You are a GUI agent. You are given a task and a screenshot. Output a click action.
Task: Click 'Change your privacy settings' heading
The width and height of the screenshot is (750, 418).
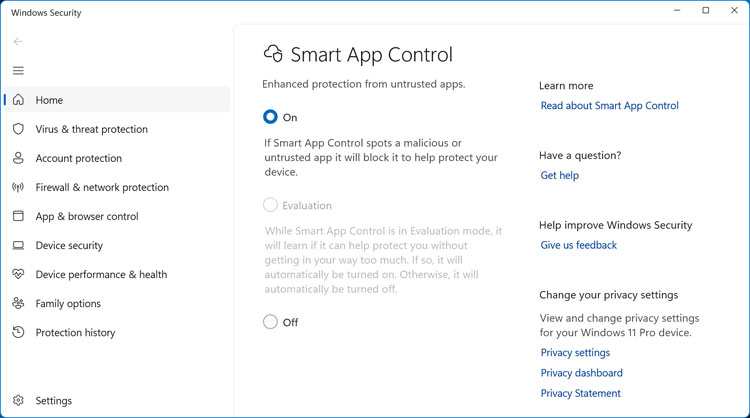coord(609,295)
